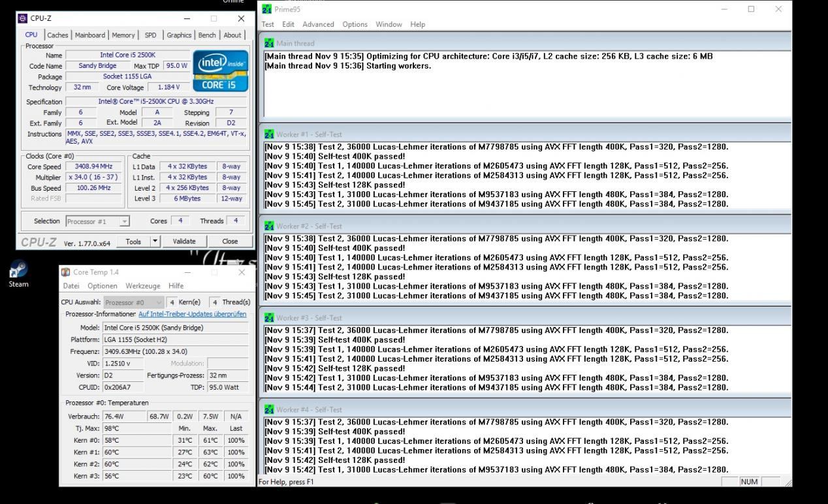Minimize the CPU-Z window

(x=188, y=18)
